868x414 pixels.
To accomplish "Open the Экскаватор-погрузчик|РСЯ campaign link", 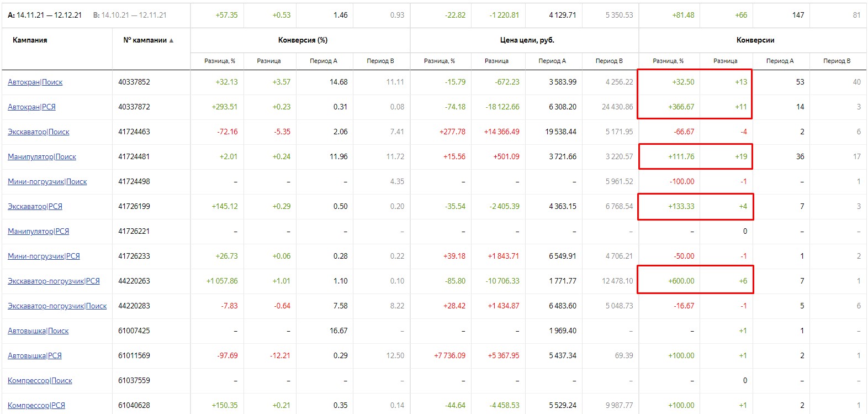I will point(54,281).
